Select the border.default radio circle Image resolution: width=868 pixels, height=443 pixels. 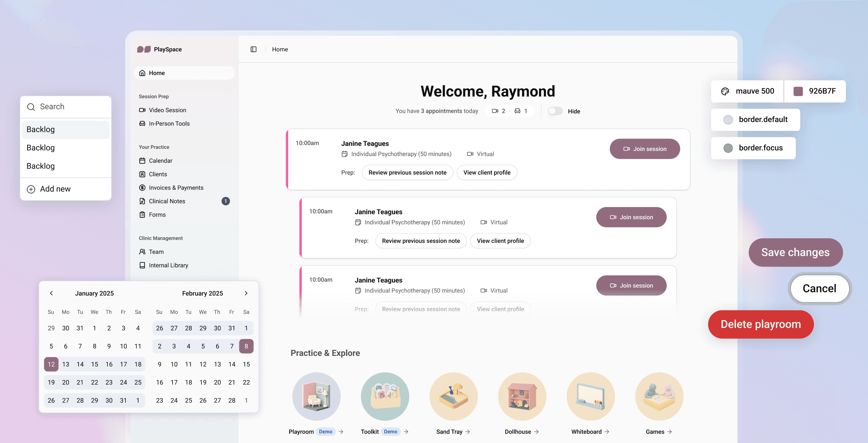[728, 120]
